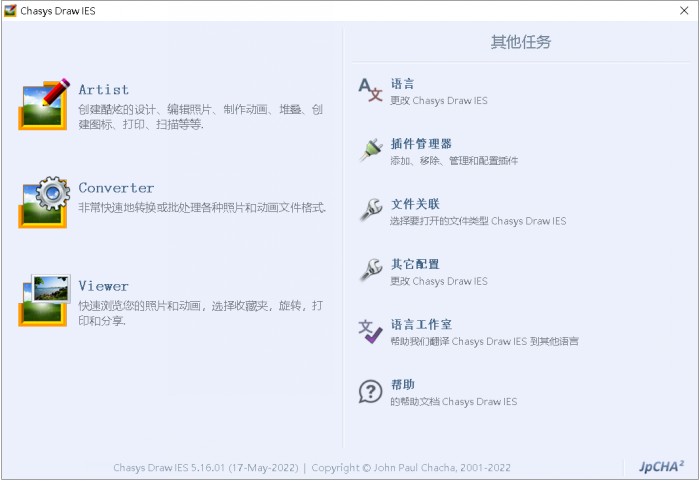700x481 pixels.
Task: Click the Viewer description text
Action: click(x=200, y=313)
